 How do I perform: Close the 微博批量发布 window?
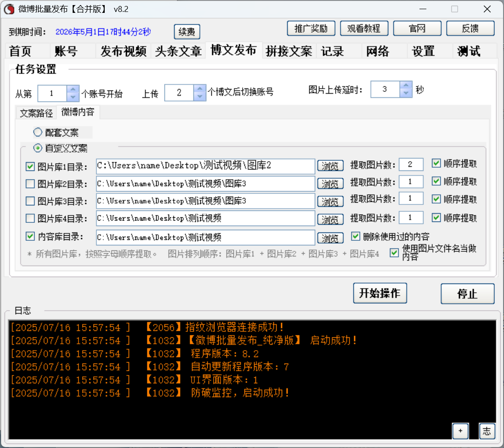(487, 9)
